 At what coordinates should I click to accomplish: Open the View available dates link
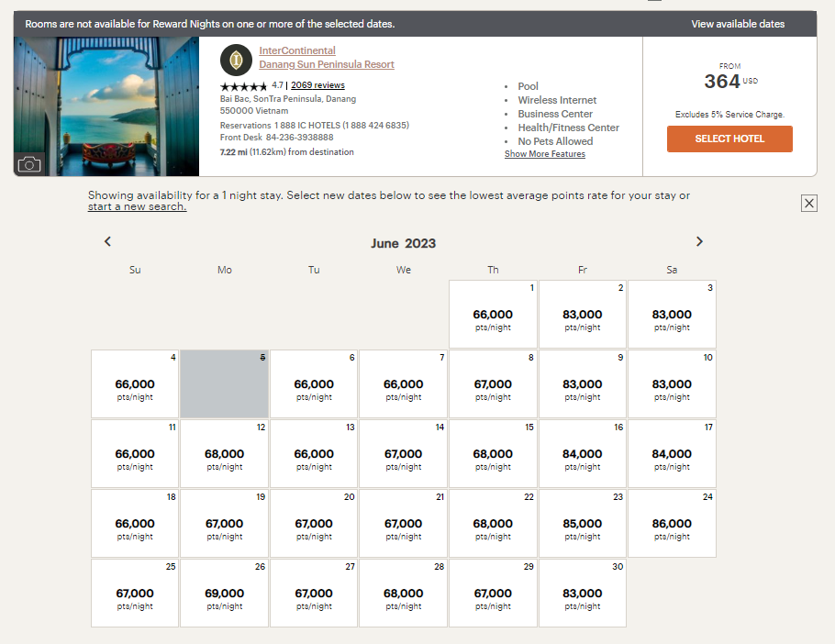click(738, 24)
